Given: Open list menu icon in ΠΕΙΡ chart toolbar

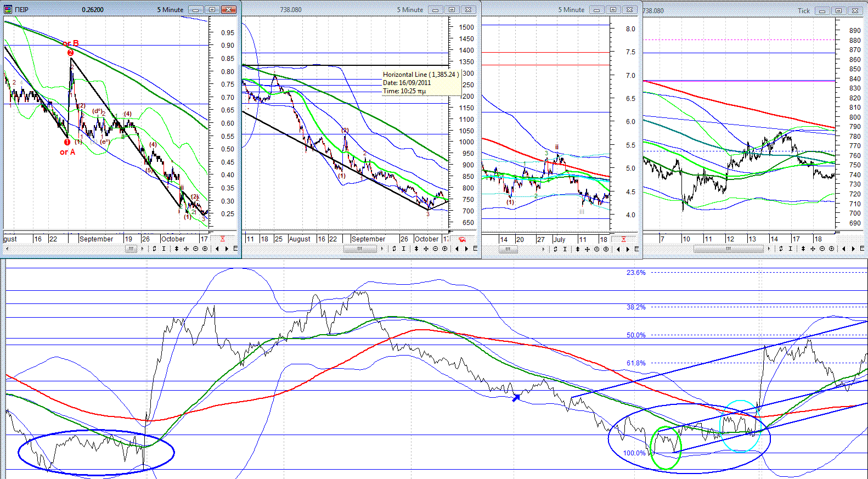Looking at the screenshot, I should [x=235, y=249].
